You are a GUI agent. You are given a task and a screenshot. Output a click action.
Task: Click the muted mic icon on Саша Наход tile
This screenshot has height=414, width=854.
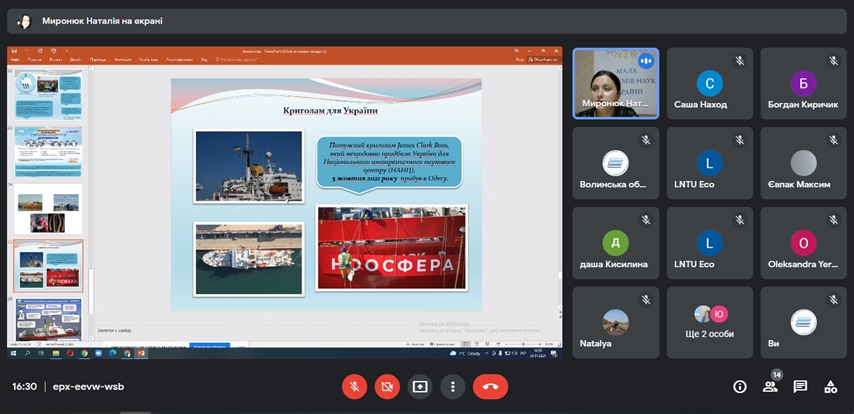[740, 60]
